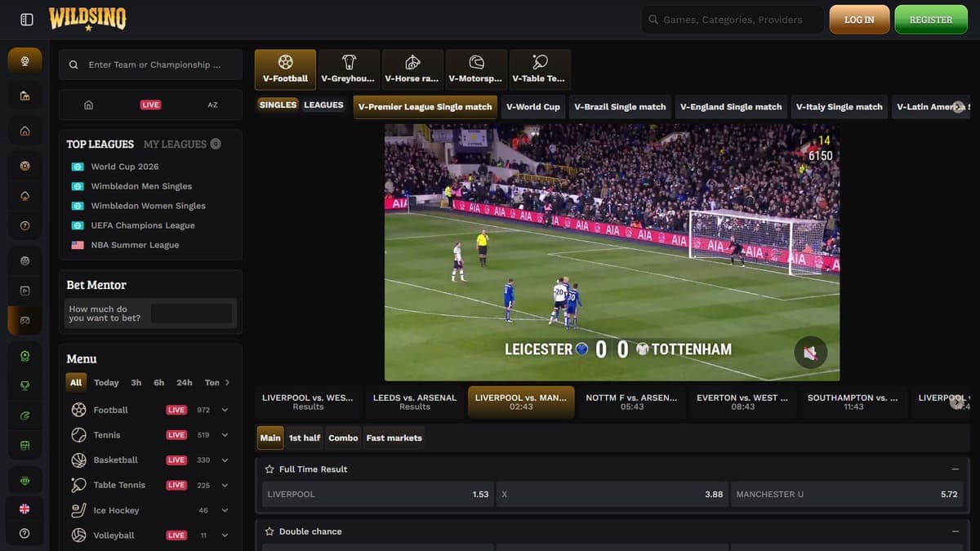The image size is (980, 551).
Task: Switch to the Combo markets tab
Action: 343,438
